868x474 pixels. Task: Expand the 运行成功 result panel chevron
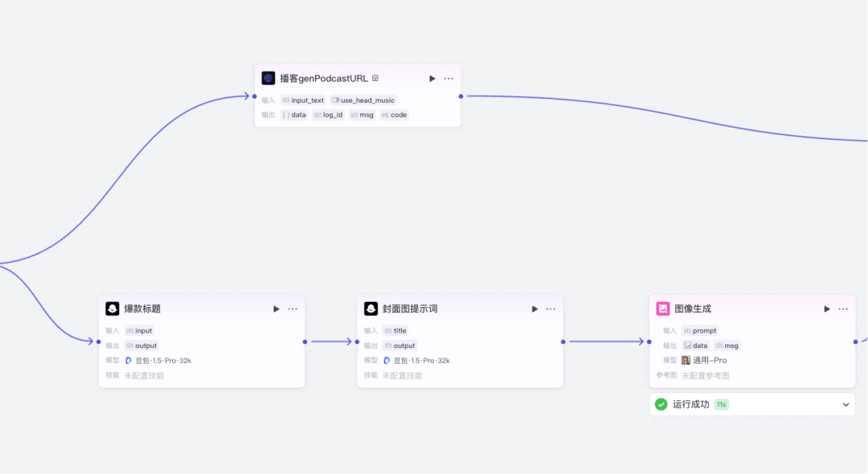pyautogui.click(x=845, y=405)
